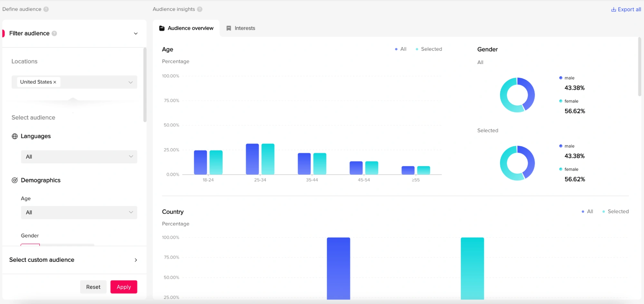Screen dimensions: 644x304
Task: Toggle the Selected series in Country legend
Action: coord(615,212)
